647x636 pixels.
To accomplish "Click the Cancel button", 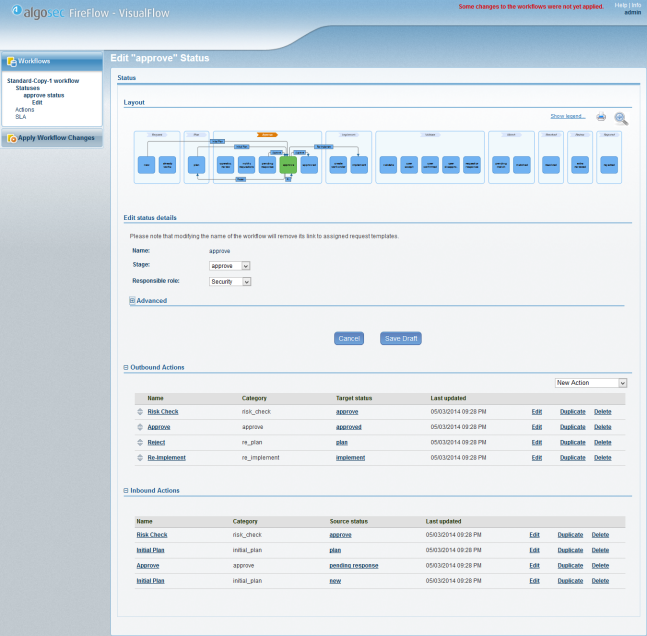I will point(349,339).
